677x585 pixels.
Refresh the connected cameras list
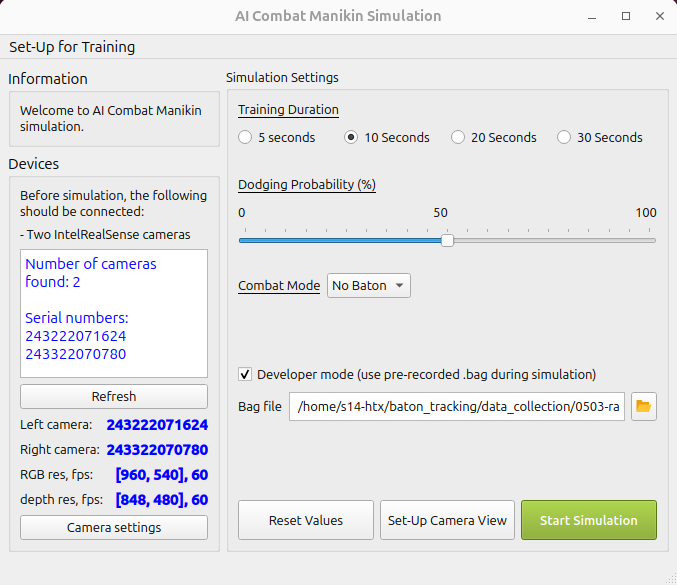(x=114, y=396)
